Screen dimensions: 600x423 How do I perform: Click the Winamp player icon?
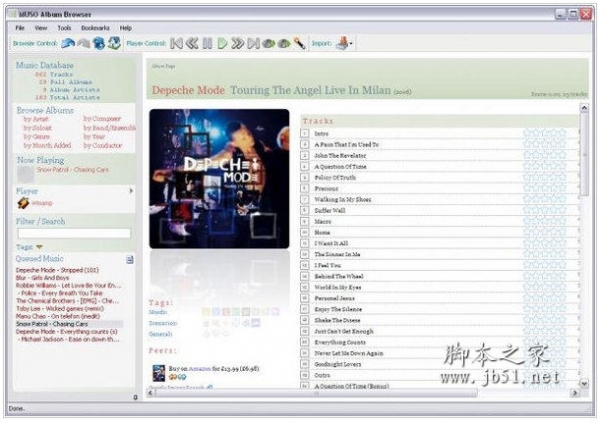coord(23,203)
